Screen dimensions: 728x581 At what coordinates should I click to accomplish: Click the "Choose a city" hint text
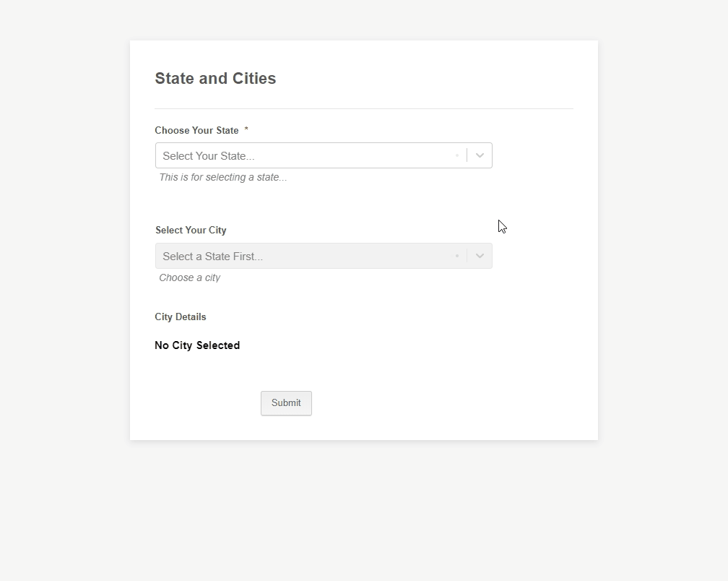[189, 277]
